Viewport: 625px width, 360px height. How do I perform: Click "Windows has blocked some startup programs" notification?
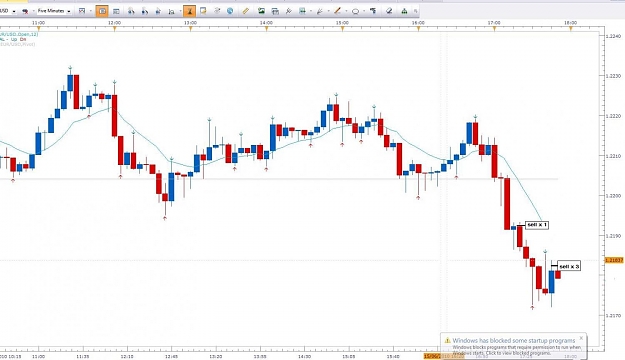514,340
